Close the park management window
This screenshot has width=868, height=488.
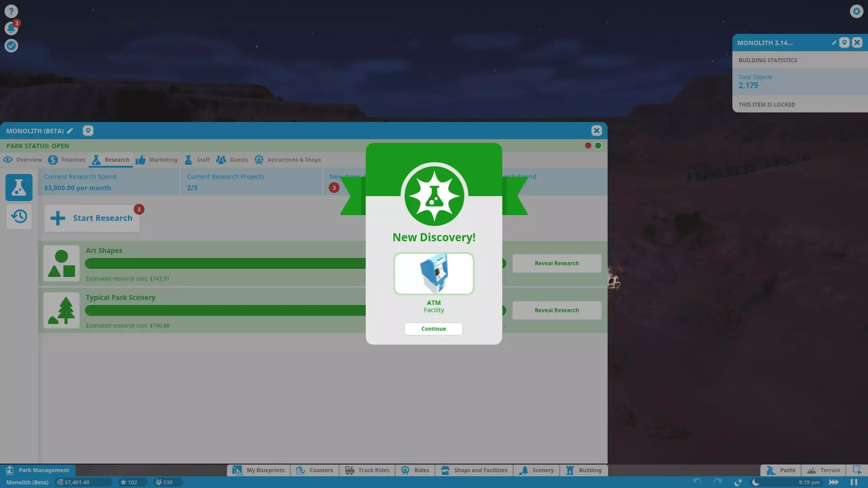(x=596, y=131)
